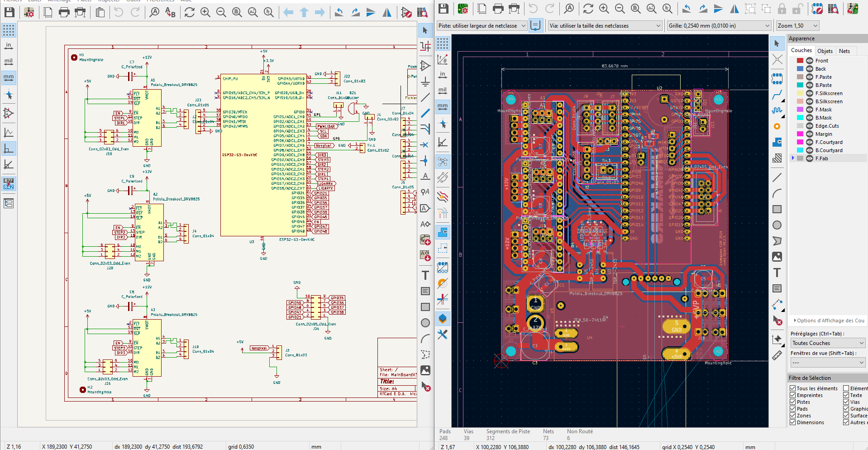The height and width of the screenshot is (450, 868).
Task: Toggle visibility of the Edge.Cuts layer
Action: point(810,126)
